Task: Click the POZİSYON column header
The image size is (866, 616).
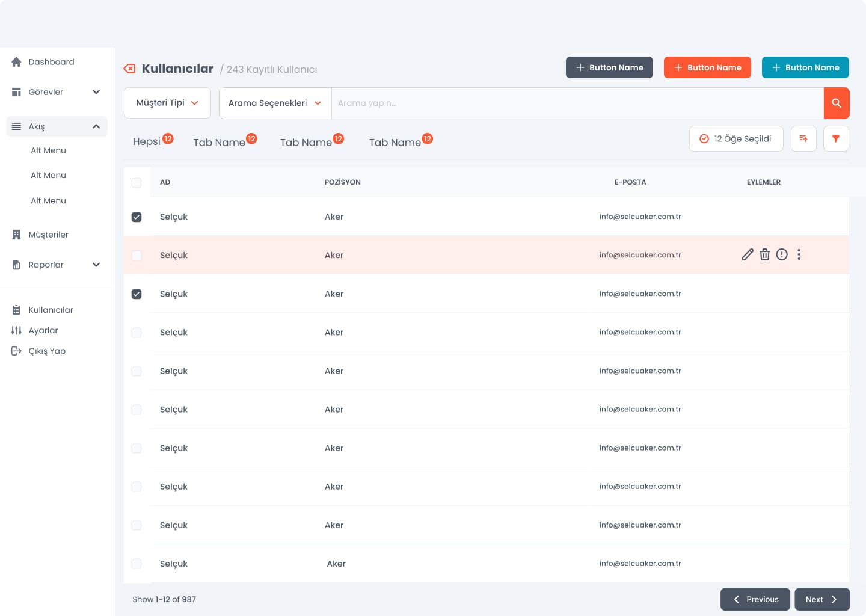Action: pos(343,182)
